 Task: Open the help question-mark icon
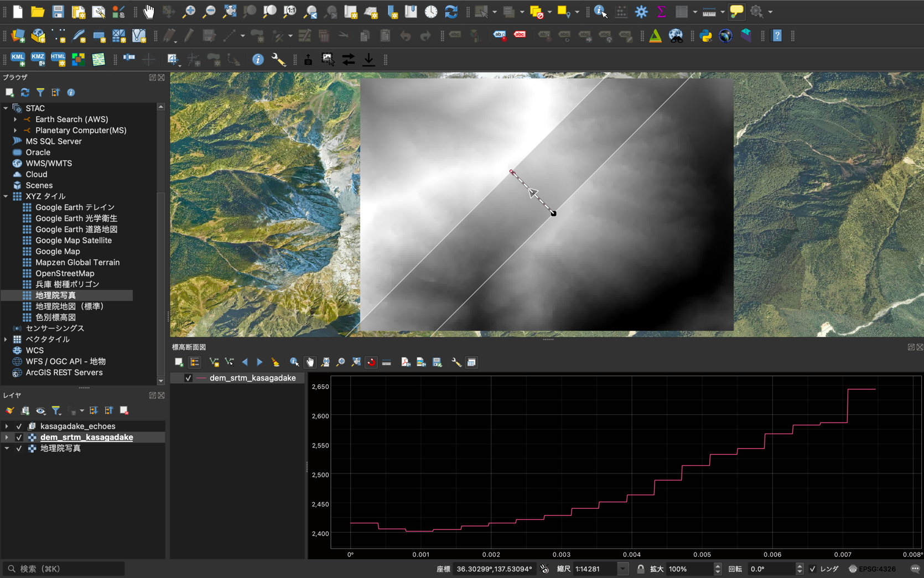pos(777,36)
